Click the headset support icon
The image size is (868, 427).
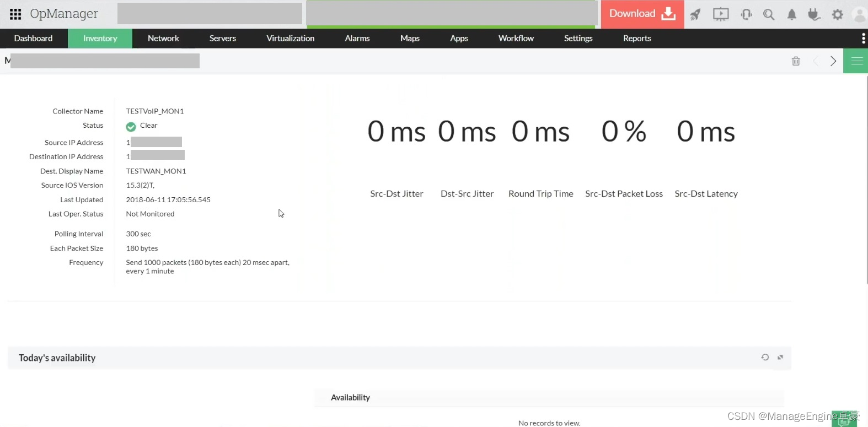(x=746, y=14)
